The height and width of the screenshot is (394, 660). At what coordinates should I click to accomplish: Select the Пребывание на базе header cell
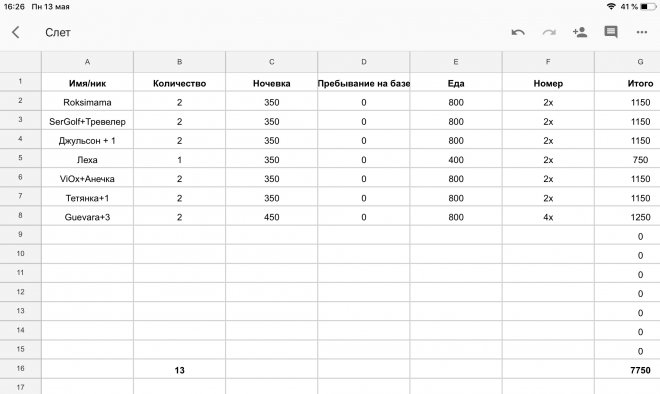click(364, 83)
